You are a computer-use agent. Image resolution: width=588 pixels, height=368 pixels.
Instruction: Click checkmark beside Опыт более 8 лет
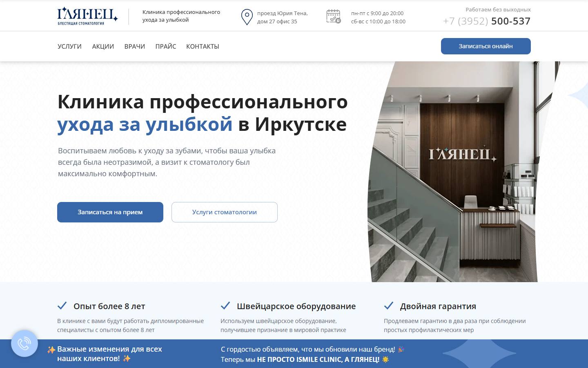click(62, 305)
